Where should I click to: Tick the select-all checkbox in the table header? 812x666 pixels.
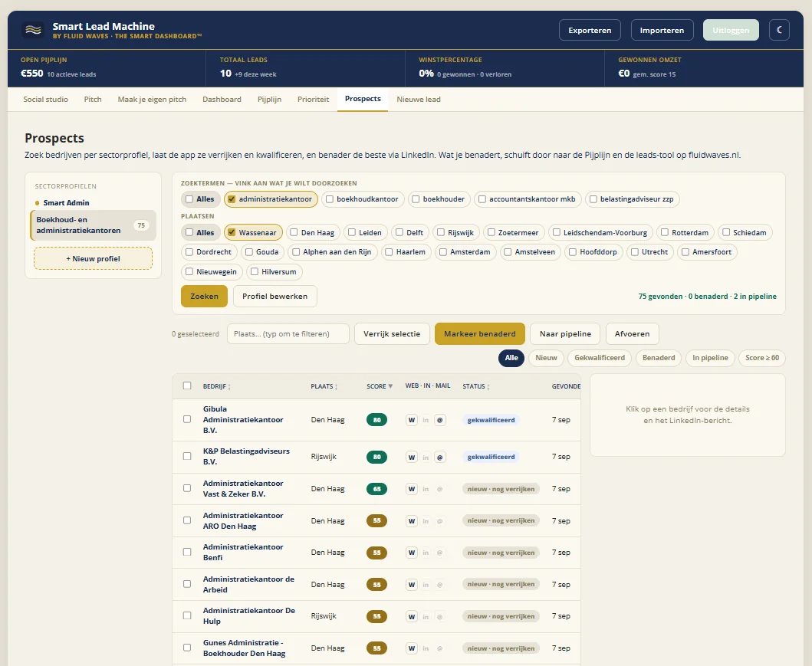pyautogui.click(x=187, y=385)
